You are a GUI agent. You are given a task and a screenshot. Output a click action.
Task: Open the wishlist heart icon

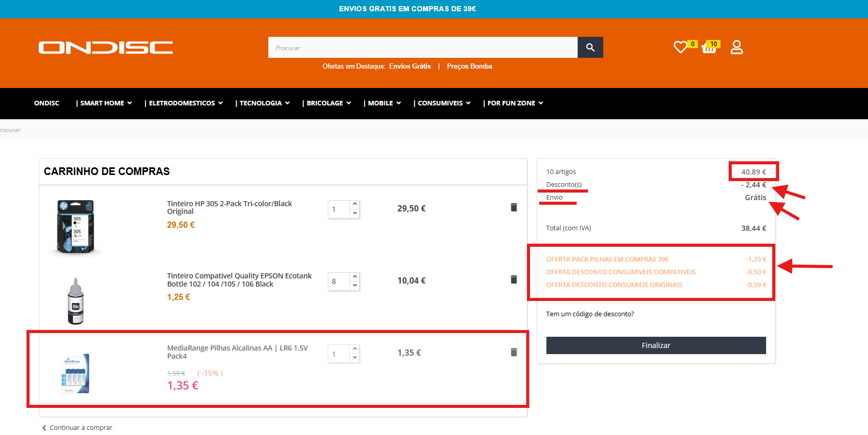tap(680, 47)
